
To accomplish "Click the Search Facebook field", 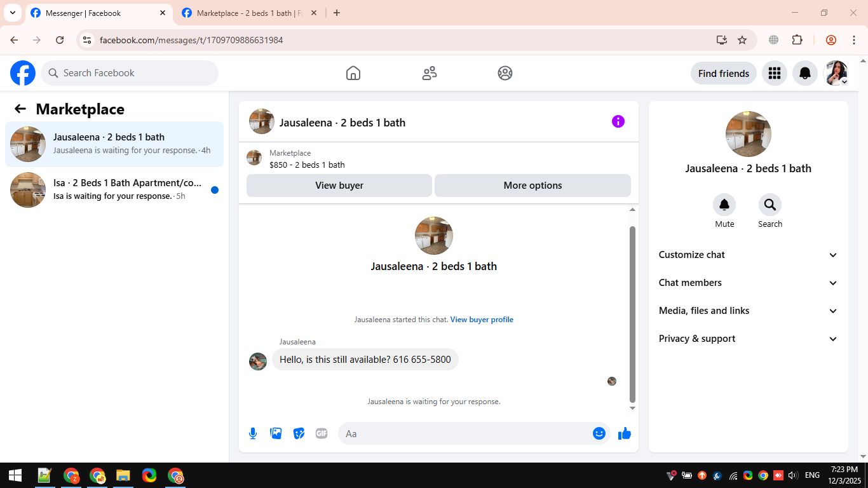I will 130,73.
